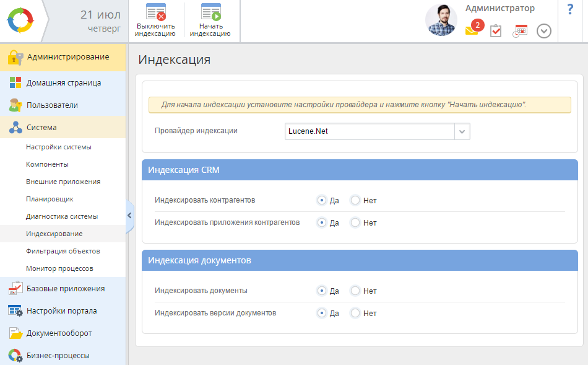Collapse the left sidebar panel arrow
This screenshot has width=588, height=365.
pos(129,215)
